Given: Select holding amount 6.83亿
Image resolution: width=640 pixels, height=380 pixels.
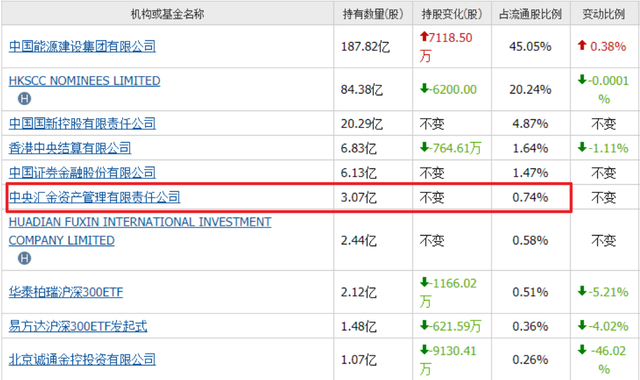Looking at the screenshot, I should (358, 148).
